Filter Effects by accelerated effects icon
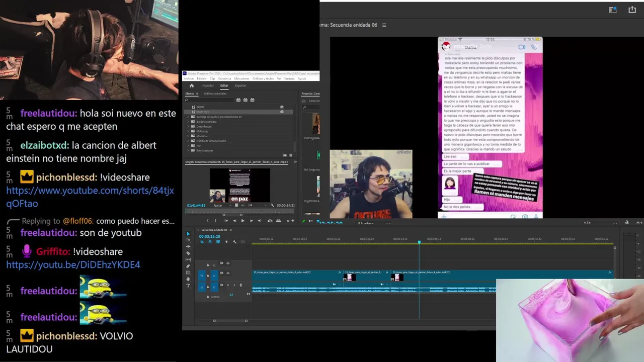 tap(238, 100)
